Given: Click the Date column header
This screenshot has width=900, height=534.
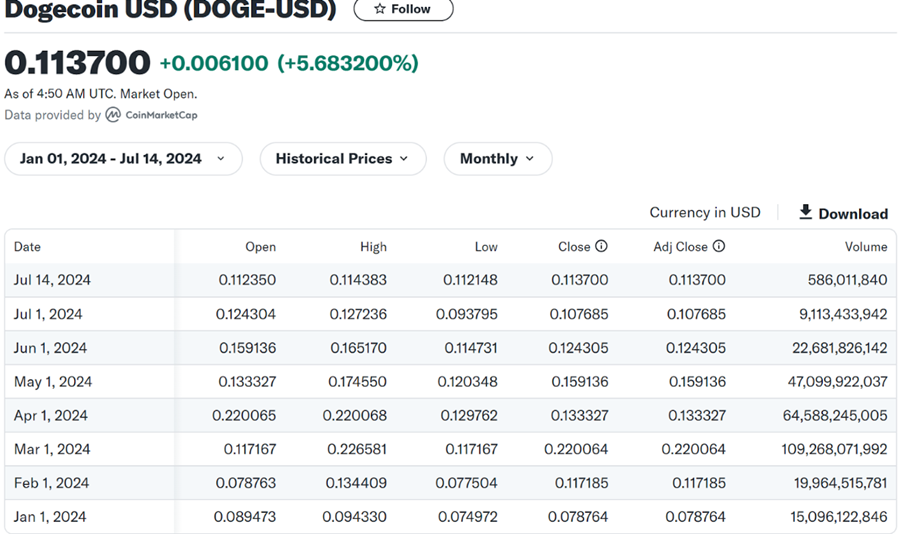Looking at the screenshot, I should 27,247.
